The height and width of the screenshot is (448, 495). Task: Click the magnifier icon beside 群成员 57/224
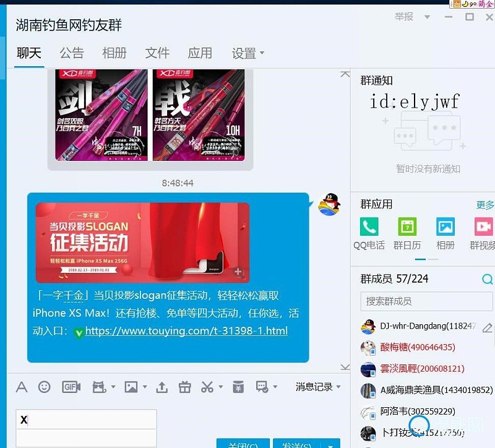(x=487, y=279)
